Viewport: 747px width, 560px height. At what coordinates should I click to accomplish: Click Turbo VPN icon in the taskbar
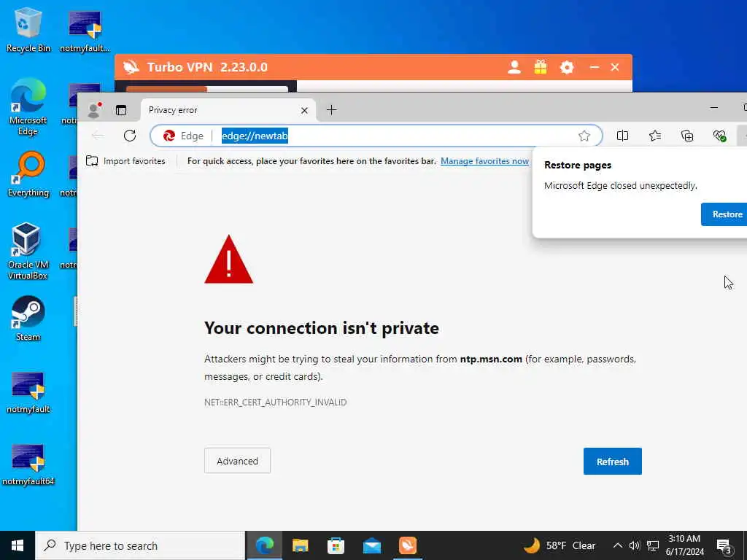pyautogui.click(x=407, y=545)
